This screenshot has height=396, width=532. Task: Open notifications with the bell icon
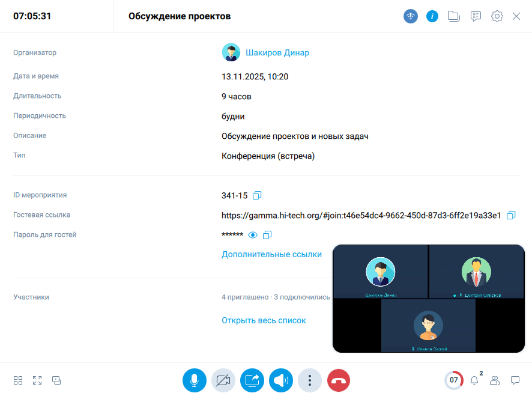474,380
